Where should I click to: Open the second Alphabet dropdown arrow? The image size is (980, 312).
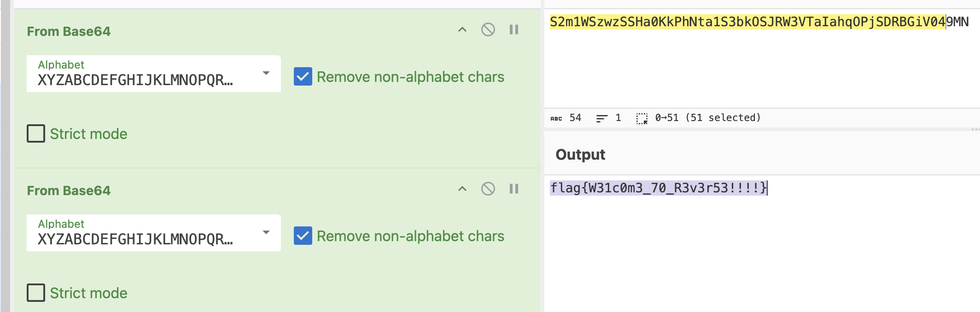click(266, 232)
